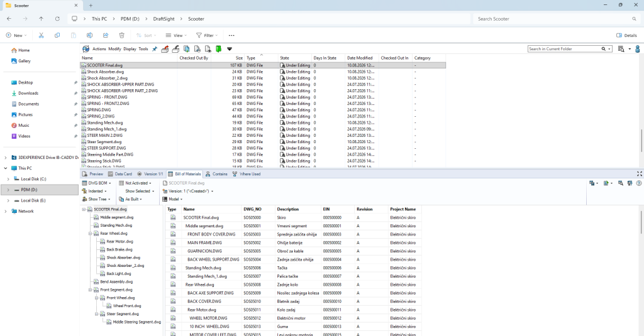Image resolution: width=644 pixels, height=336 pixels.
Task: Switch to the Version 1/1 tab
Action: 150,174
